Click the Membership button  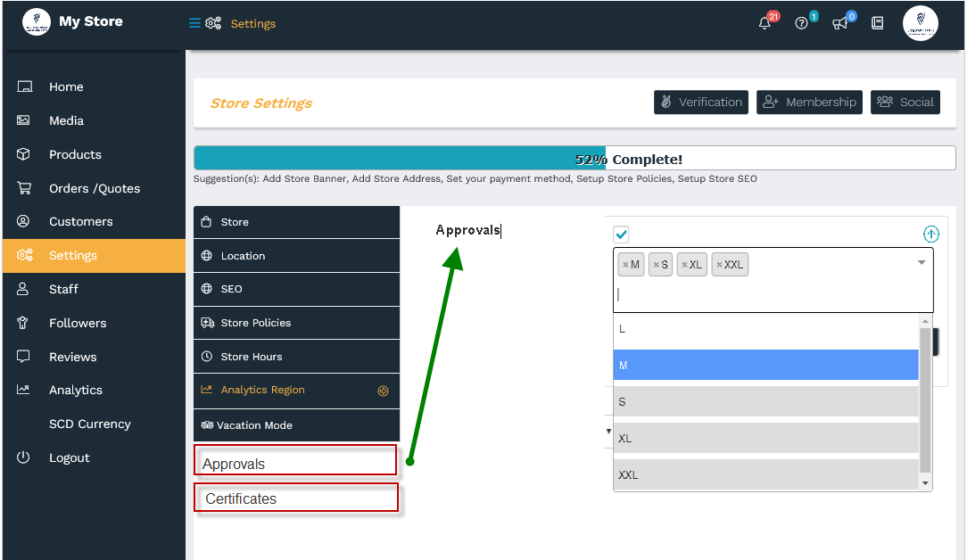[x=809, y=103]
